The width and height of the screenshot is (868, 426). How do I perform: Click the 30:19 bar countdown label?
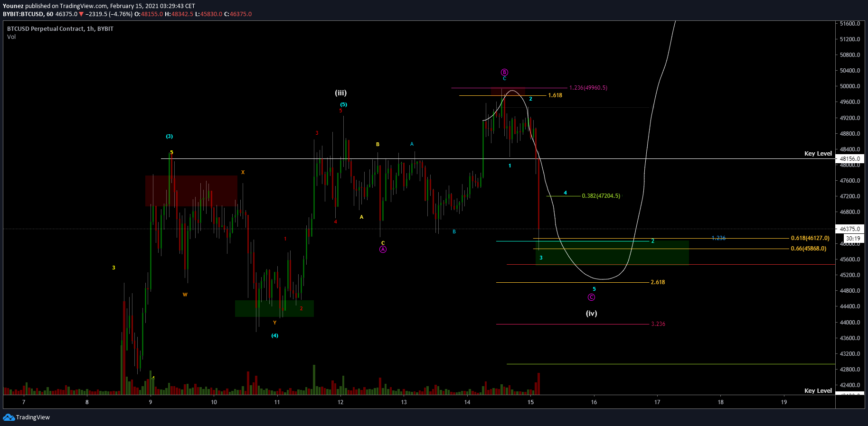(x=853, y=239)
